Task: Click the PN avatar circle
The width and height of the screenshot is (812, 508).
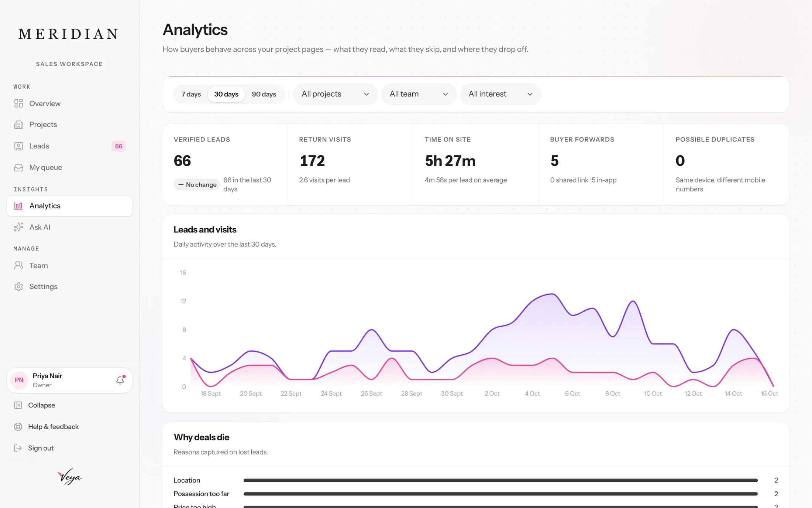Action: (19, 380)
